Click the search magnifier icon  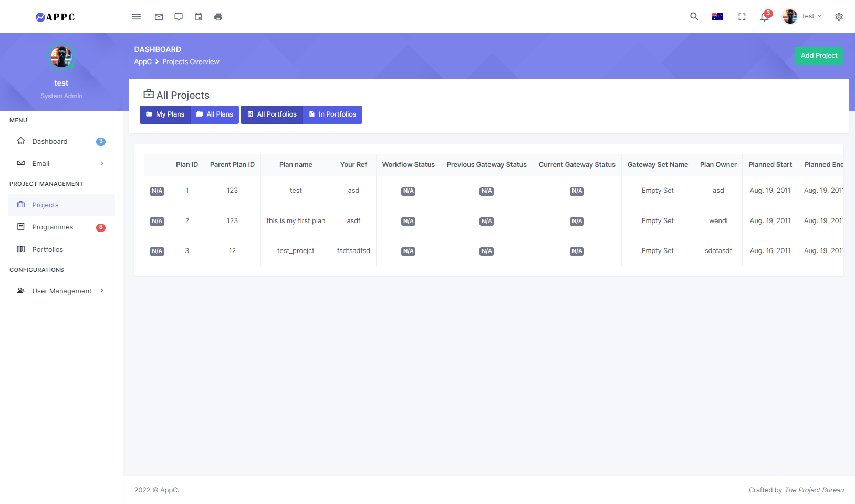694,17
